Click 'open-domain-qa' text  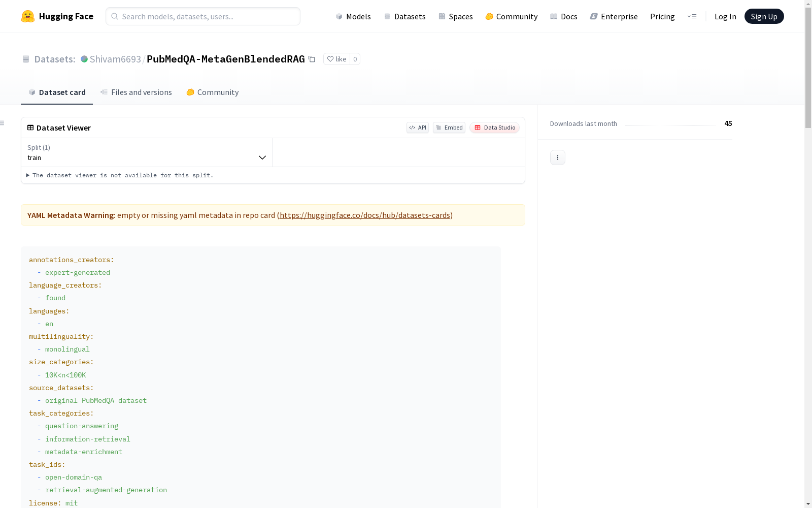[x=74, y=477]
